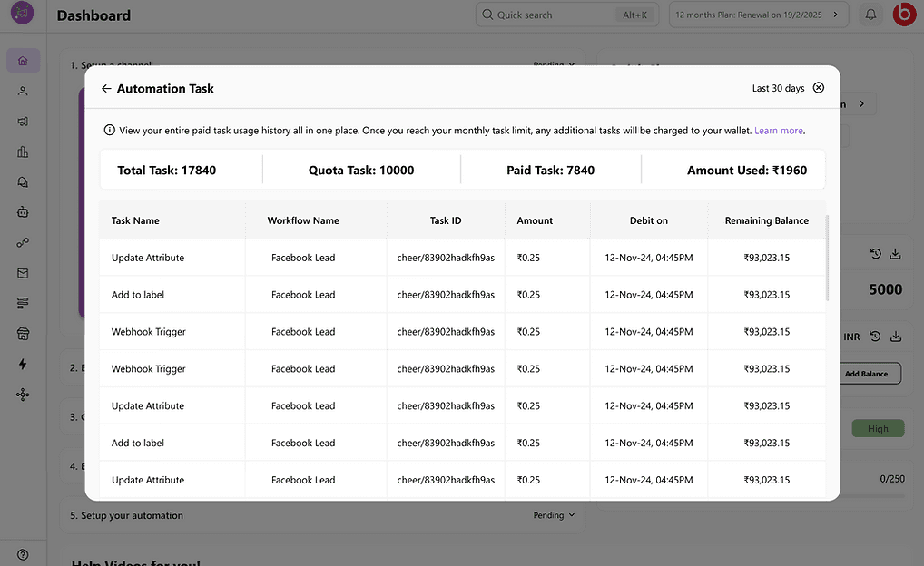Click the Task Name column header

click(x=135, y=220)
